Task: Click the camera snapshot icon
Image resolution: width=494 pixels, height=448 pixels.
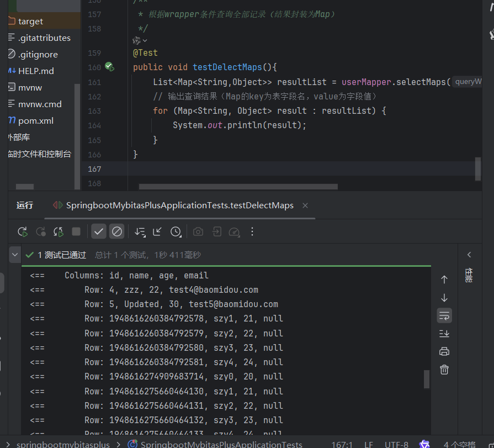Action: (x=198, y=232)
